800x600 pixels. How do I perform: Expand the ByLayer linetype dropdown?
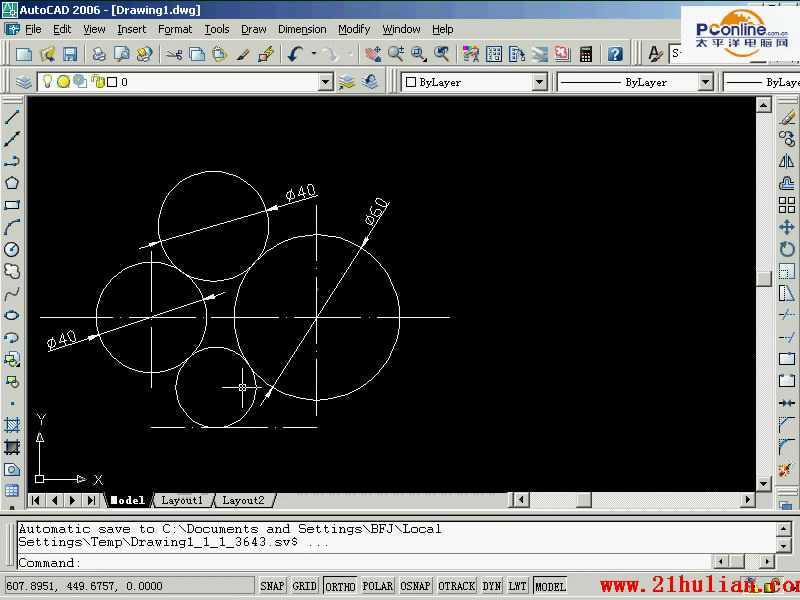(705, 82)
